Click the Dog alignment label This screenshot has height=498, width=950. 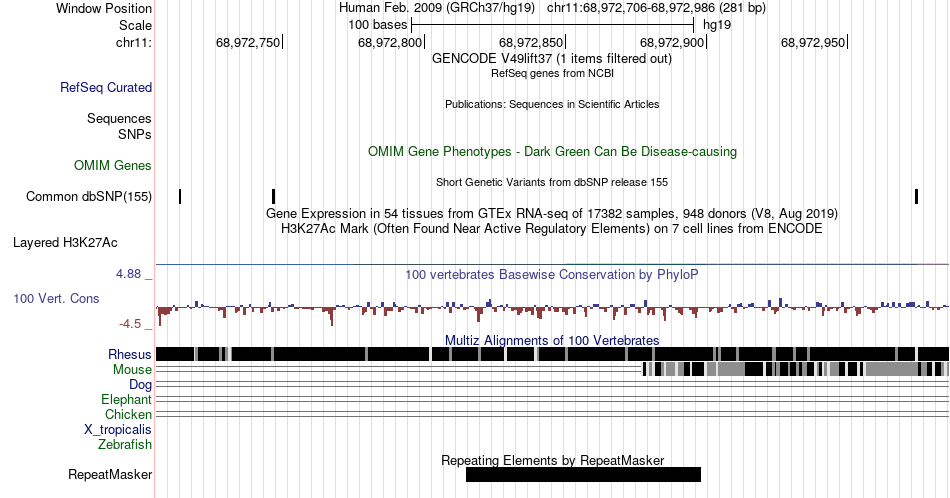(141, 385)
